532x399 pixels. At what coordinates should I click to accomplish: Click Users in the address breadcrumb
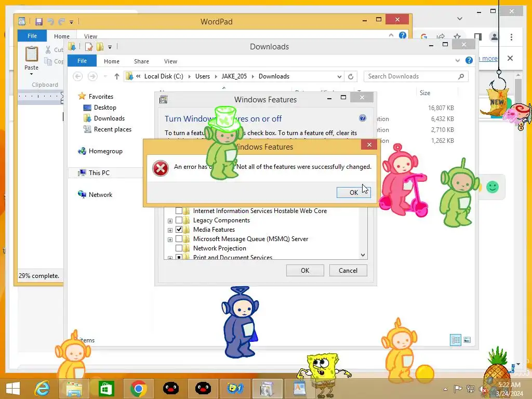click(x=203, y=76)
